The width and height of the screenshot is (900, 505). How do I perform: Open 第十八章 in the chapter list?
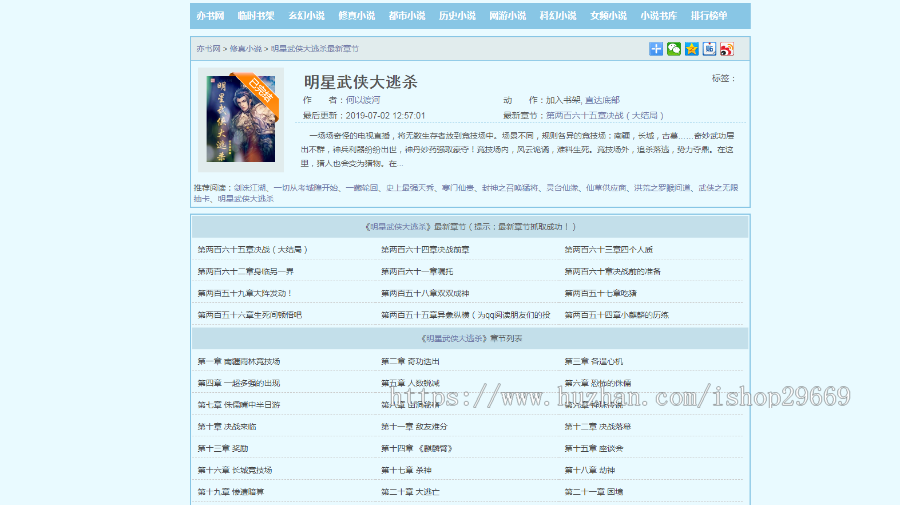click(589, 471)
